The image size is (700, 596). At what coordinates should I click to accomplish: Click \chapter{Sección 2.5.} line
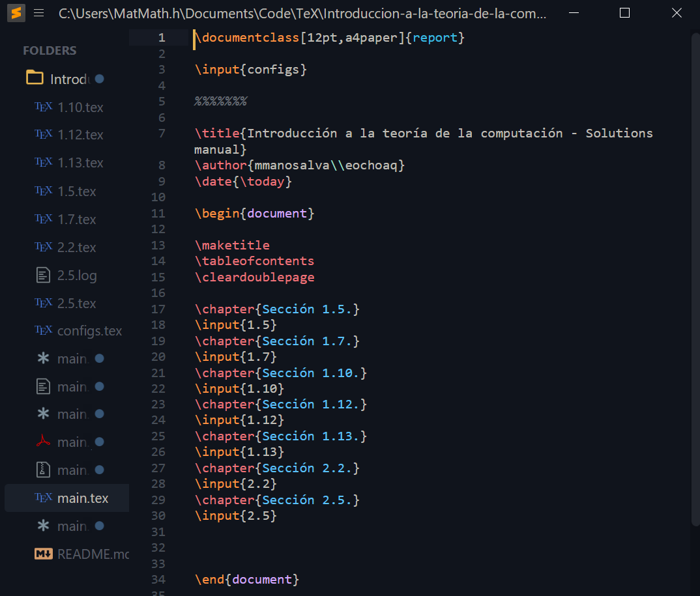click(x=277, y=500)
